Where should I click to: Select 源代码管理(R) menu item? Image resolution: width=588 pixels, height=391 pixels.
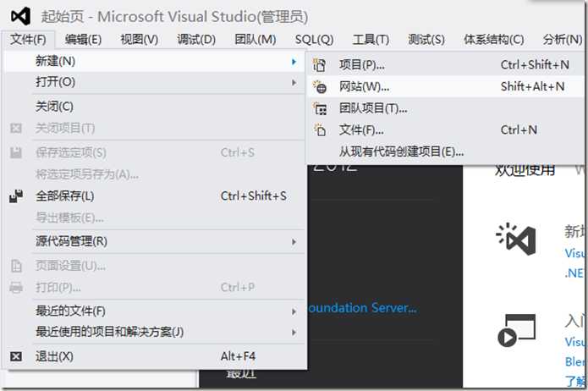click(155, 241)
